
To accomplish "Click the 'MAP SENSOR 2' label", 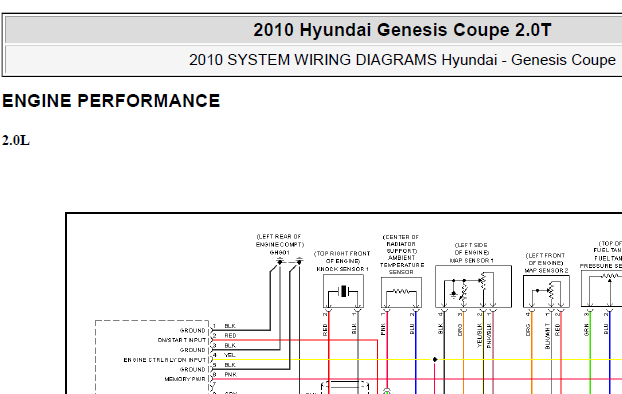I will 546,271.
